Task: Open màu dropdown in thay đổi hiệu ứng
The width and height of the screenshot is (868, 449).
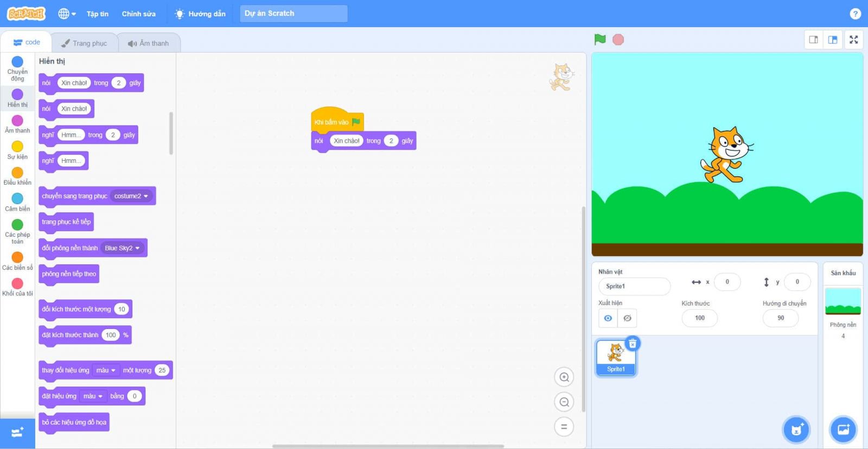Action: (106, 370)
